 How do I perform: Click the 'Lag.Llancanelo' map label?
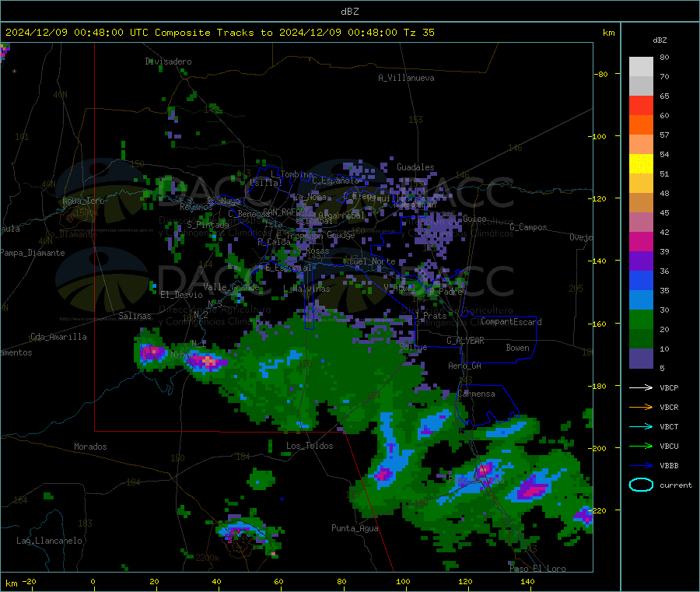49,541
